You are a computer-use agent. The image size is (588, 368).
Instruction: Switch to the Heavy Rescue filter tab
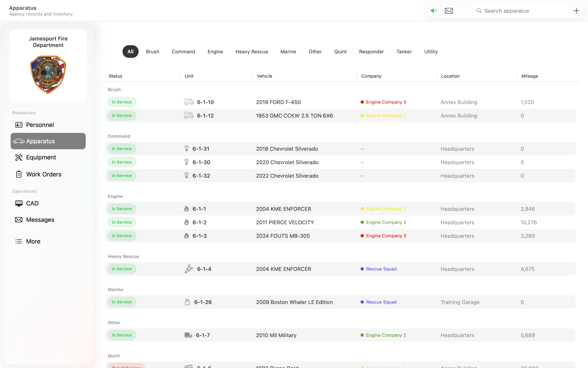coord(252,52)
